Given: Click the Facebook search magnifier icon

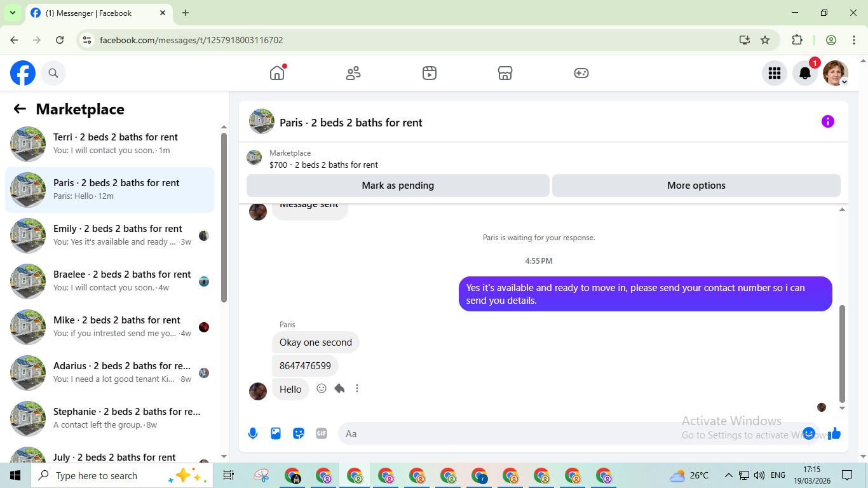Looking at the screenshot, I should click(x=53, y=73).
